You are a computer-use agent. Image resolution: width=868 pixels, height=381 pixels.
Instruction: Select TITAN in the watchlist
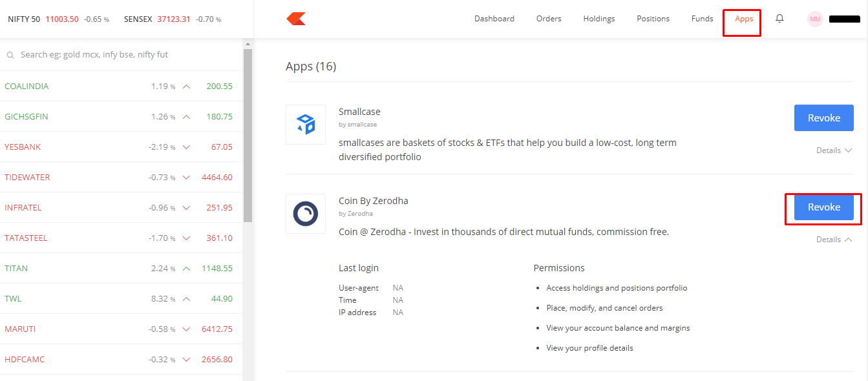(122, 269)
